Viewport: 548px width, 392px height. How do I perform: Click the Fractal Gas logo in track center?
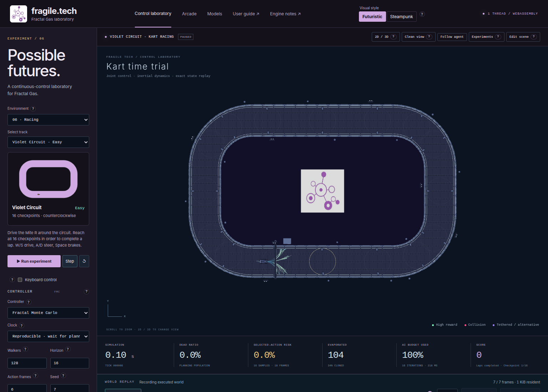point(323,191)
